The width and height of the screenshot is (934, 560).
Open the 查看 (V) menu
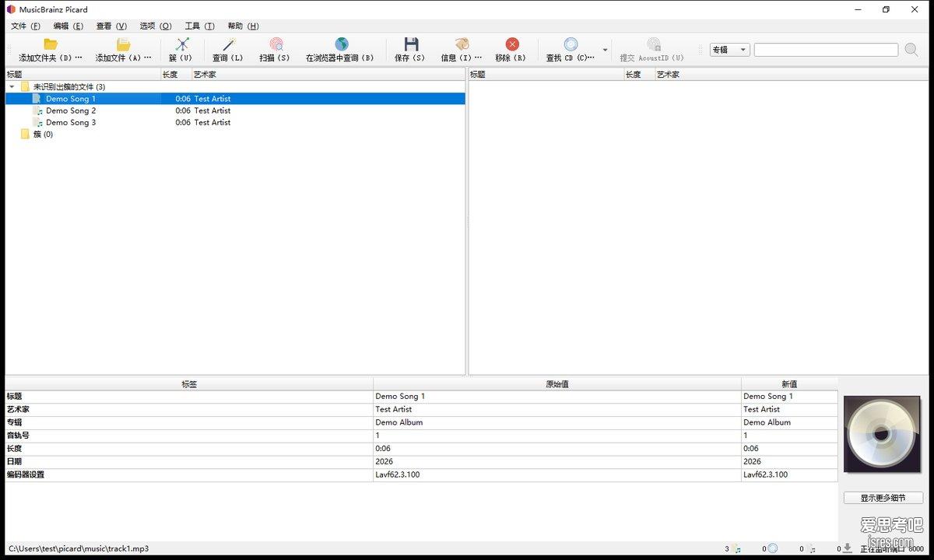[x=111, y=26]
